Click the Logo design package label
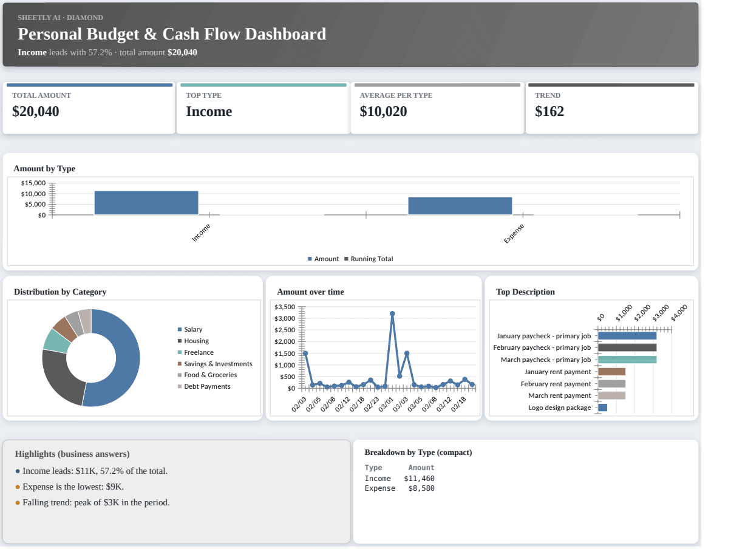 pyautogui.click(x=560, y=408)
